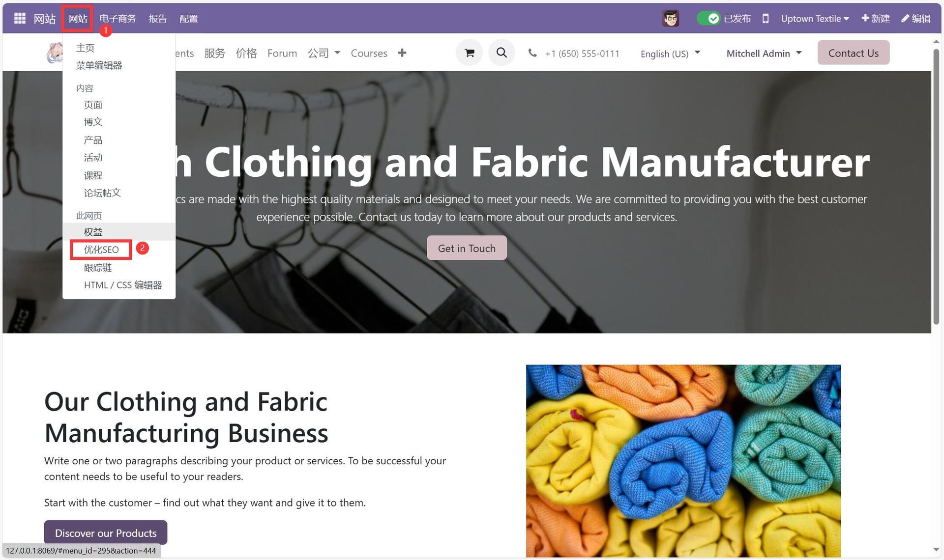Open the user avatar in the top bar
This screenshot has width=944, height=560.
(671, 19)
